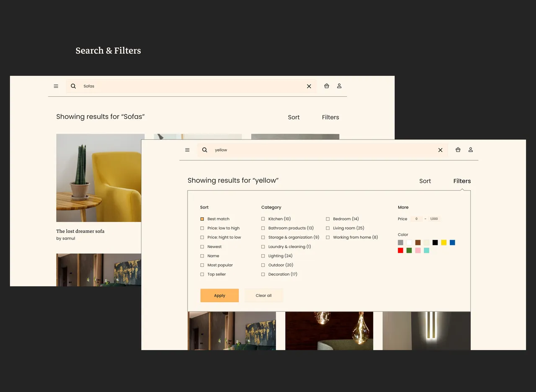Open The lost dreamer sofa title
The height and width of the screenshot is (392, 536).
80,231
